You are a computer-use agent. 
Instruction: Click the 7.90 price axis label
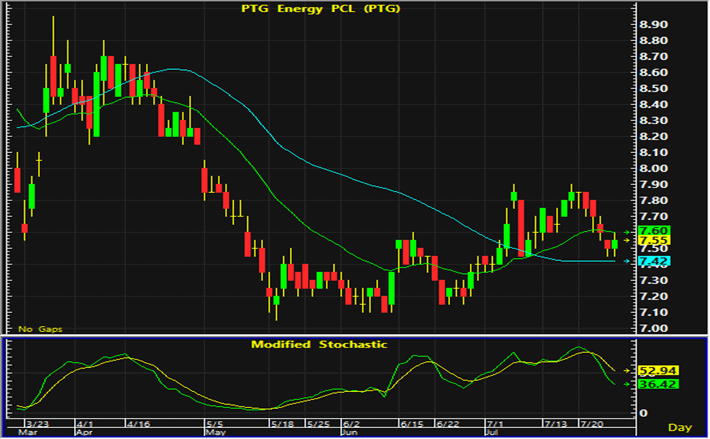pyautogui.click(x=653, y=184)
